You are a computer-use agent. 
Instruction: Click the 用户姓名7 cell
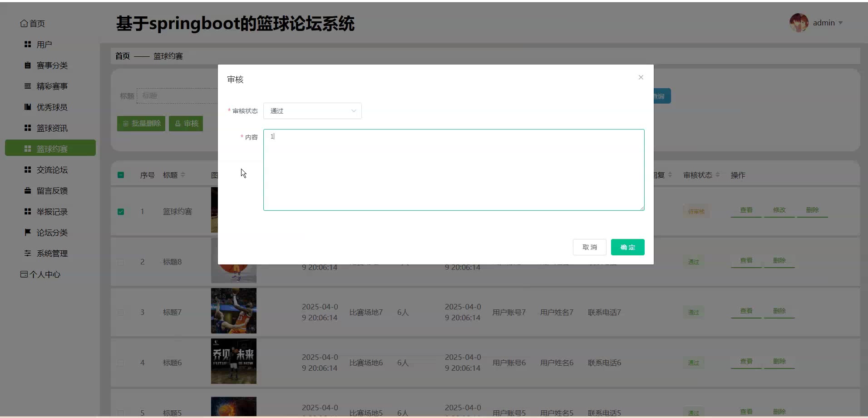click(x=557, y=313)
